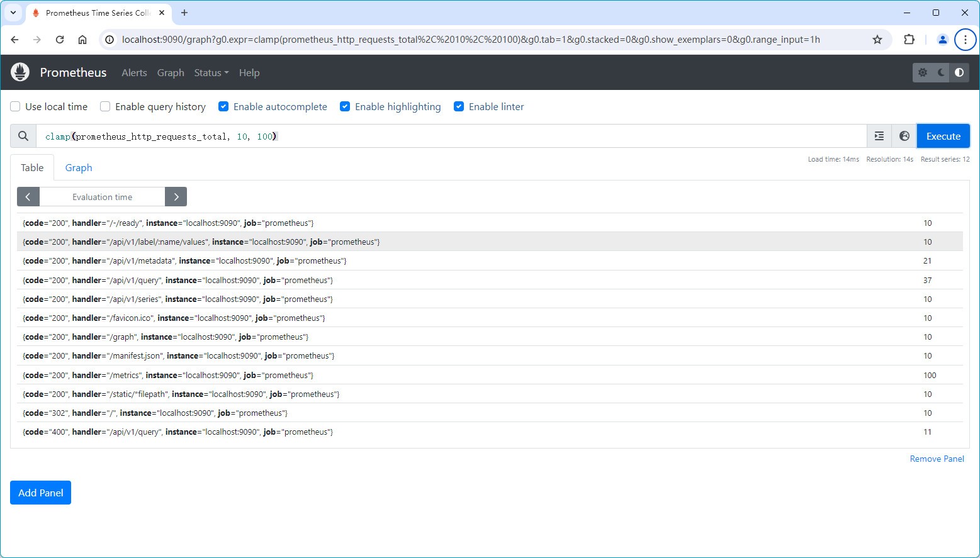This screenshot has width=980, height=558.
Task: Select the /api/v1/metadata row
Action: pyautogui.click(x=490, y=260)
